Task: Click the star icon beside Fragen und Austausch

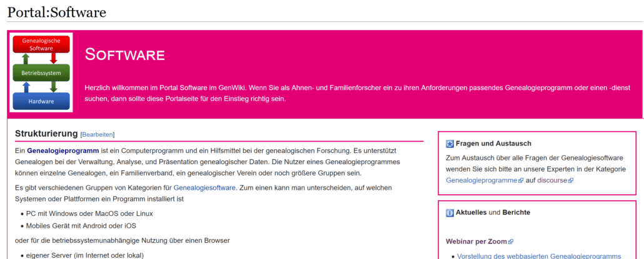Action: pyautogui.click(x=450, y=144)
